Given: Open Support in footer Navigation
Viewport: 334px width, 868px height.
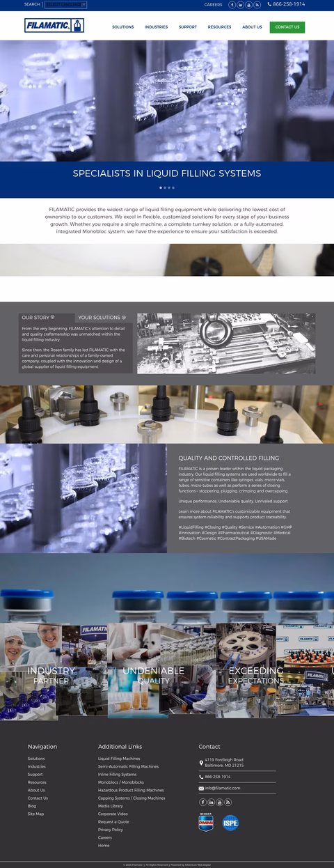Looking at the screenshot, I should (35, 775).
